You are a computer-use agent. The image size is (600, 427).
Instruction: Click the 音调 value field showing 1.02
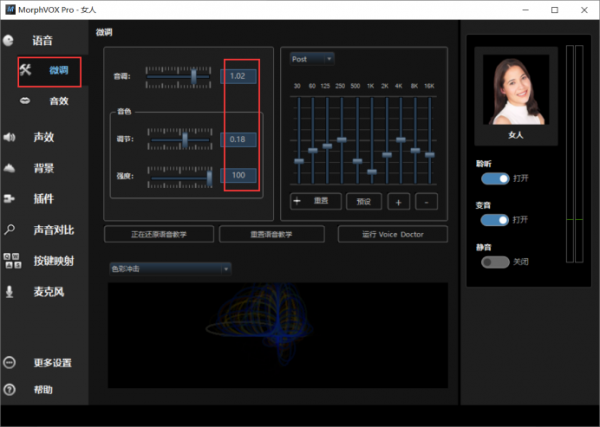(238, 76)
